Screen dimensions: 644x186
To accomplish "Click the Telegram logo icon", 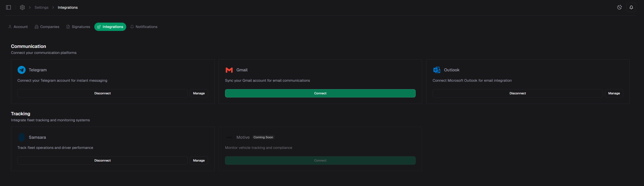I will click(22, 70).
